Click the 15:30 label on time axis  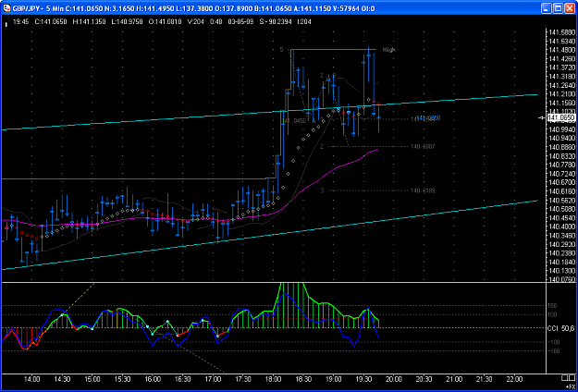[122, 379]
